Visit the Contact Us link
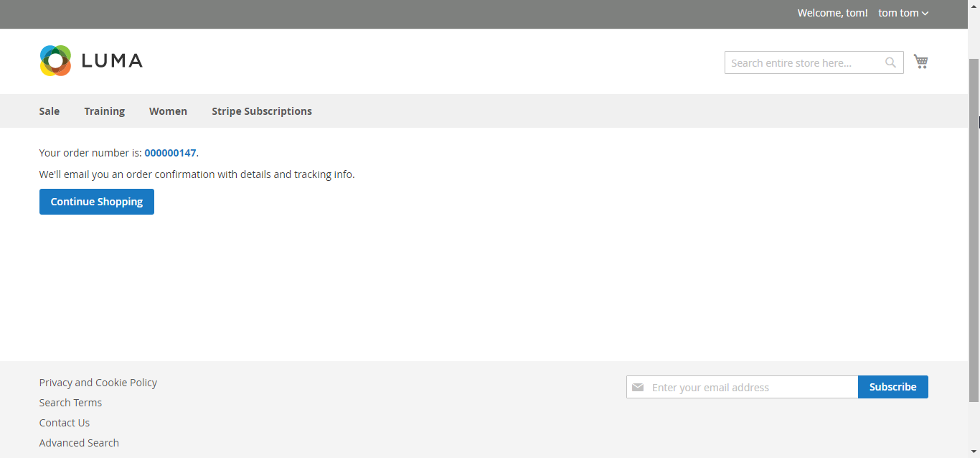 (x=65, y=423)
